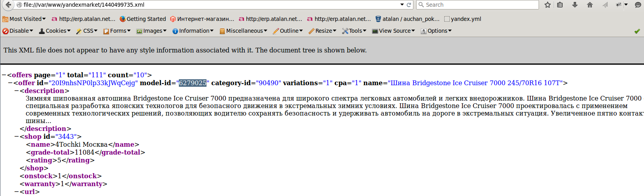The height and width of the screenshot is (196, 644).
Task: Open the CSS toolbar menu
Action: (x=86, y=31)
